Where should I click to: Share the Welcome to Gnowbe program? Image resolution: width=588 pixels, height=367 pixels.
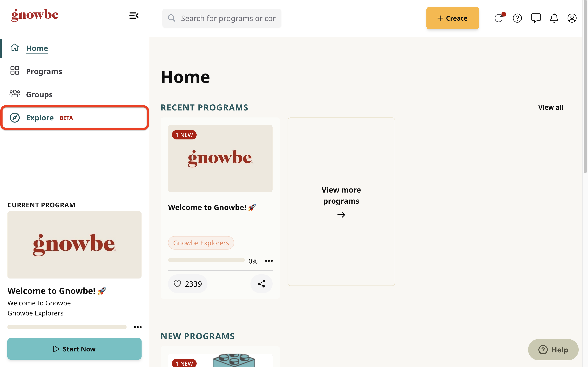coord(261,284)
